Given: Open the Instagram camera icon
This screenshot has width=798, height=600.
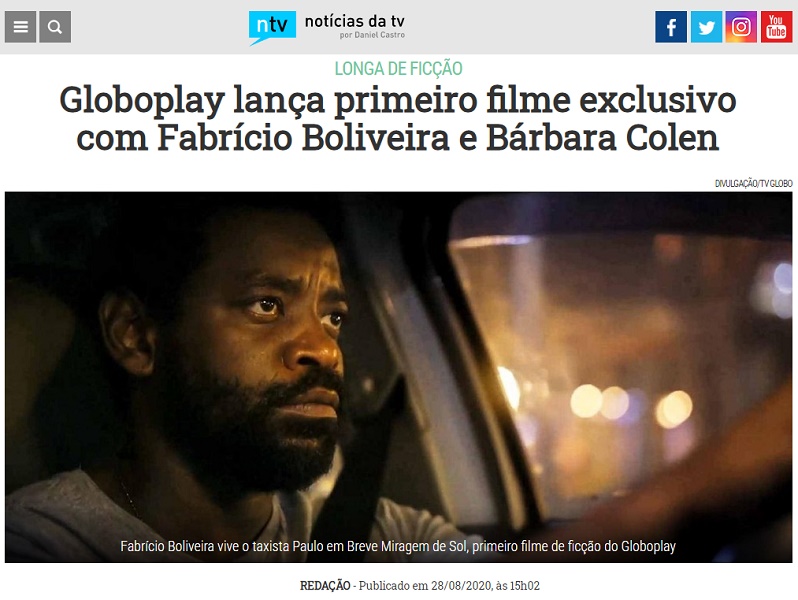Looking at the screenshot, I should [x=741, y=27].
